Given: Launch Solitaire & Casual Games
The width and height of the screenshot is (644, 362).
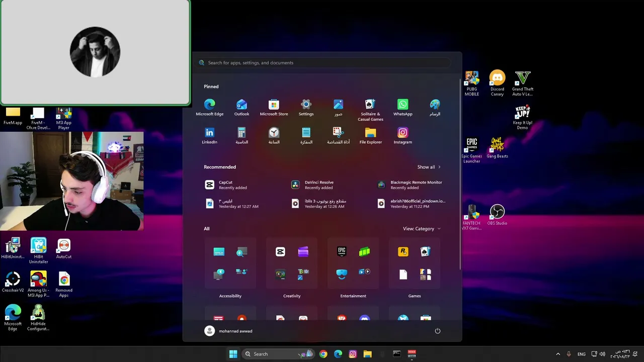Looking at the screenshot, I should [370, 110].
